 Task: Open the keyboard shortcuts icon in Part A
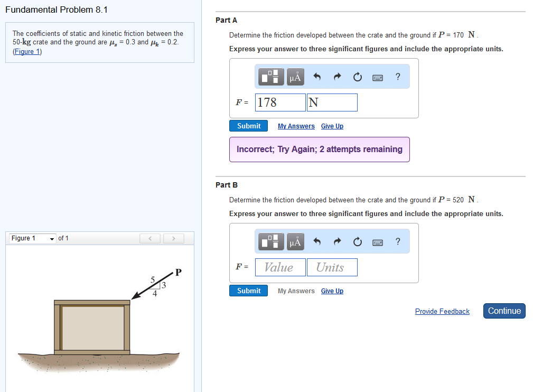point(377,77)
